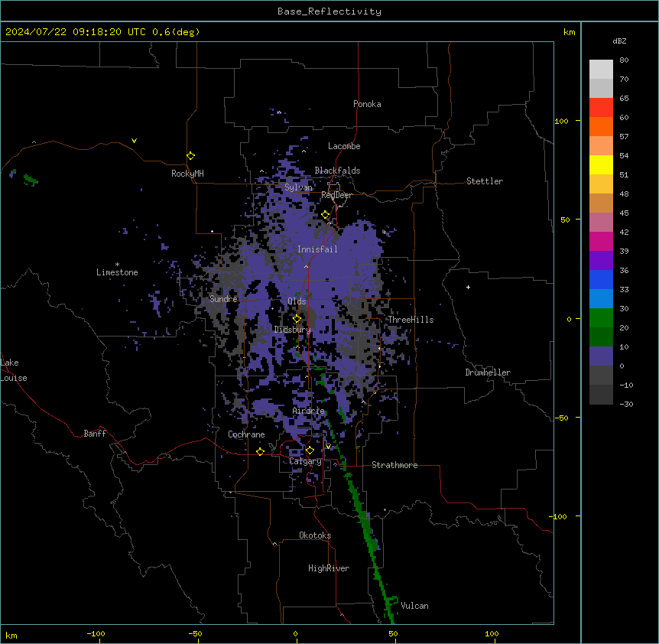Select the slate purple legend swatch between 10 and 0

(601, 356)
